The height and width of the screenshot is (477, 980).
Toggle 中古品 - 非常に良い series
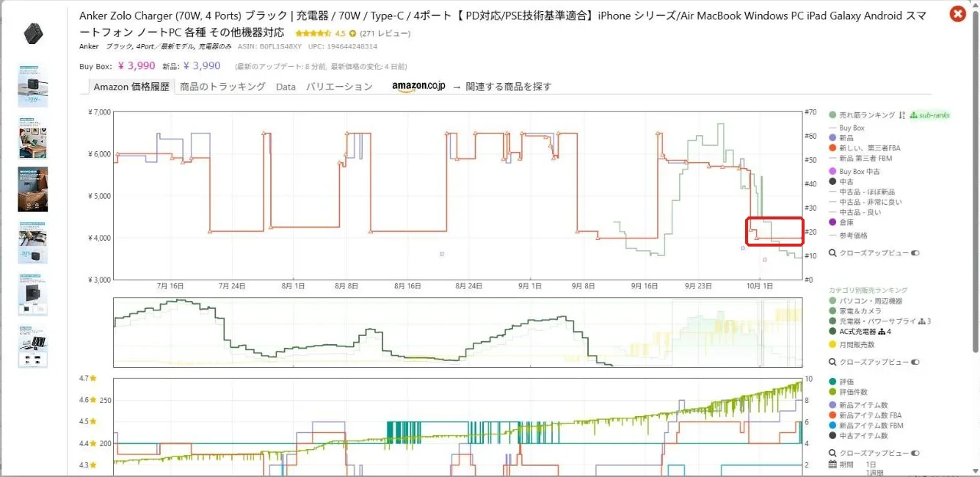[x=865, y=202]
